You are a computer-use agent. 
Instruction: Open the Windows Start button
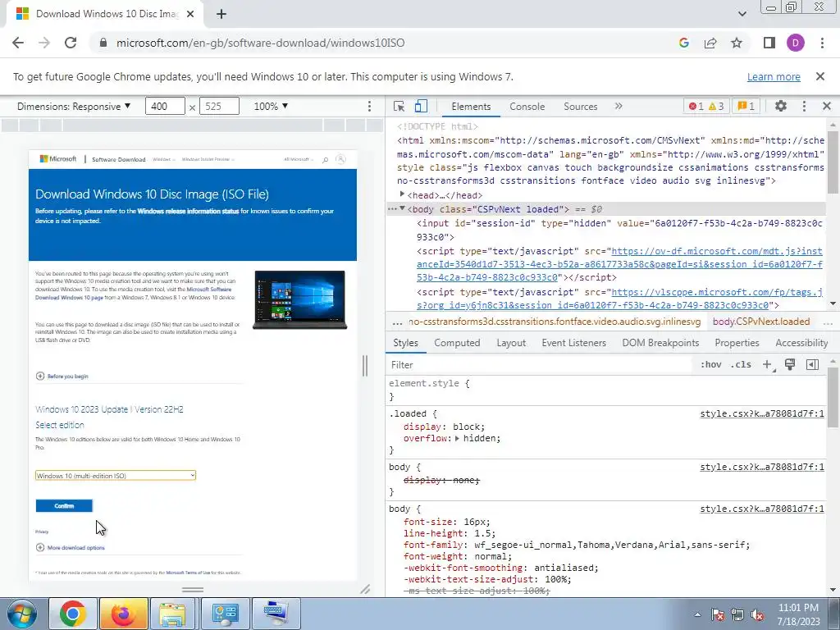21,614
